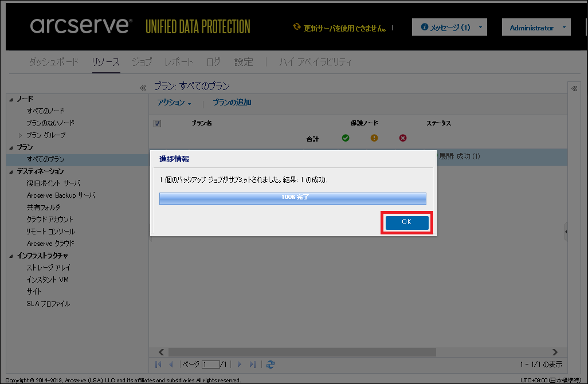Refresh the plan list
This screenshot has height=384, width=588.
coord(271,364)
